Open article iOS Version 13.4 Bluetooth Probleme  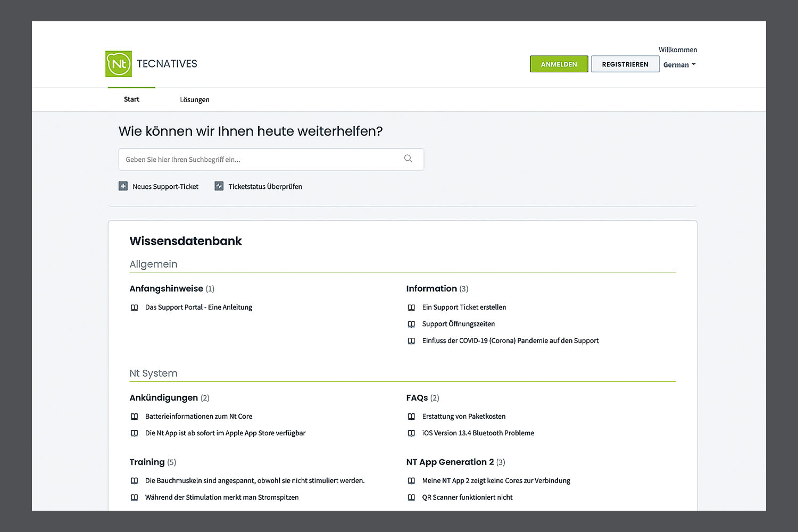click(x=478, y=433)
